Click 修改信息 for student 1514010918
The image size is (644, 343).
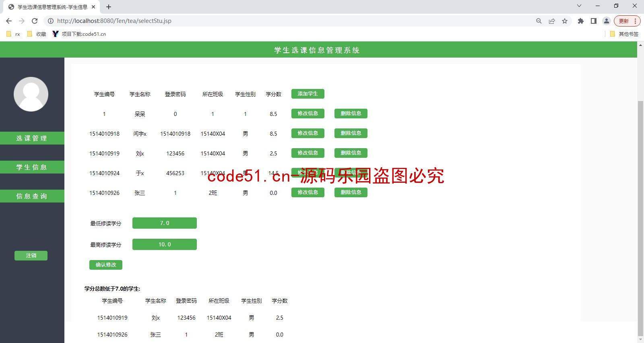click(308, 133)
